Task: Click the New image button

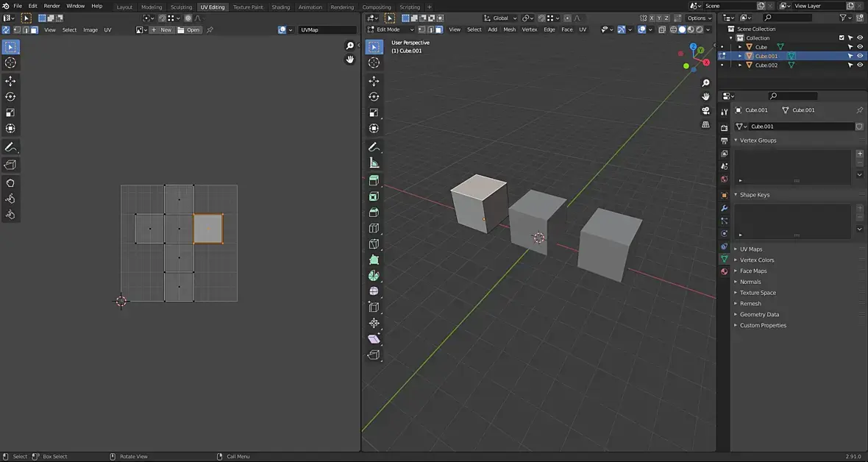Action: tap(161, 30)
